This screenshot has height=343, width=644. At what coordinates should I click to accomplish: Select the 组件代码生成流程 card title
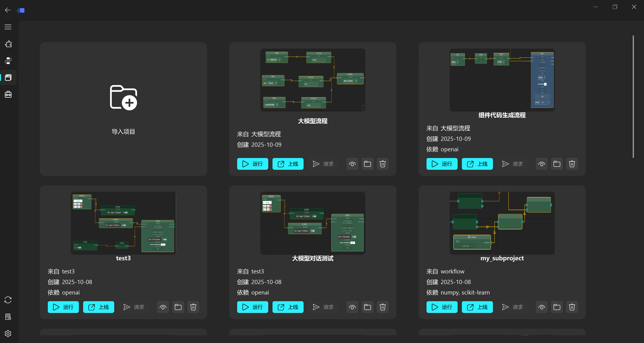502,115
